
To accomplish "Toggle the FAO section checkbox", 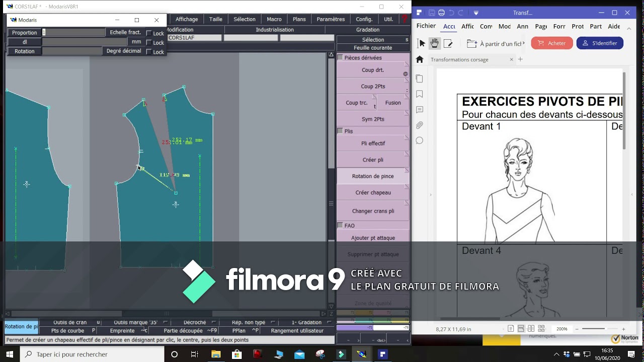I will point(340,226).
